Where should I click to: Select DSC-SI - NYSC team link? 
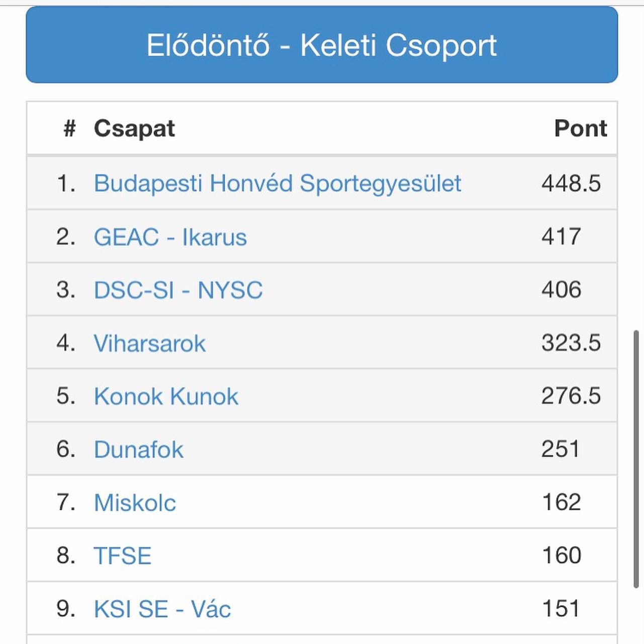(178, 290)
